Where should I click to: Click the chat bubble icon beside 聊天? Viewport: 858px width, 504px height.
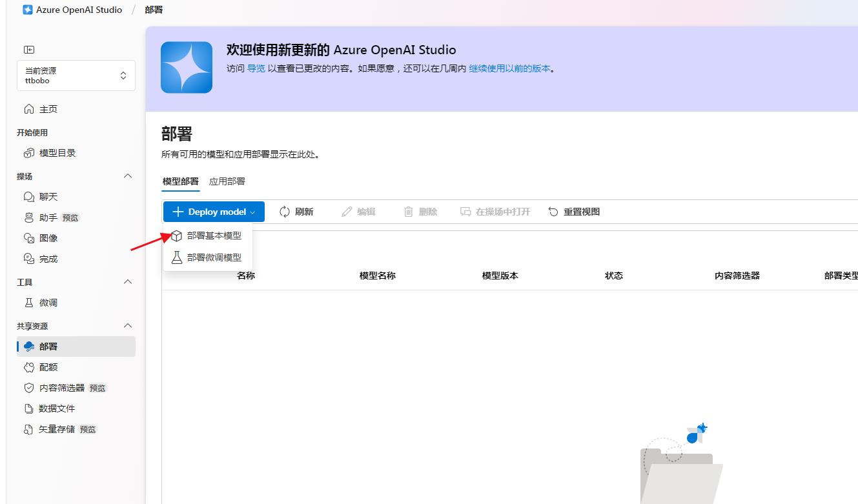tap(28, 197)
